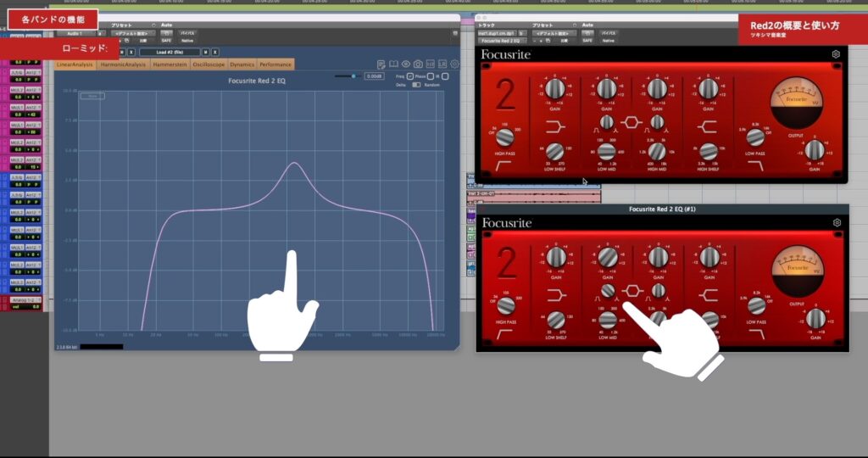Open the Analog 1-2 output selector
The image size is (868, 458).
(25, 300)
